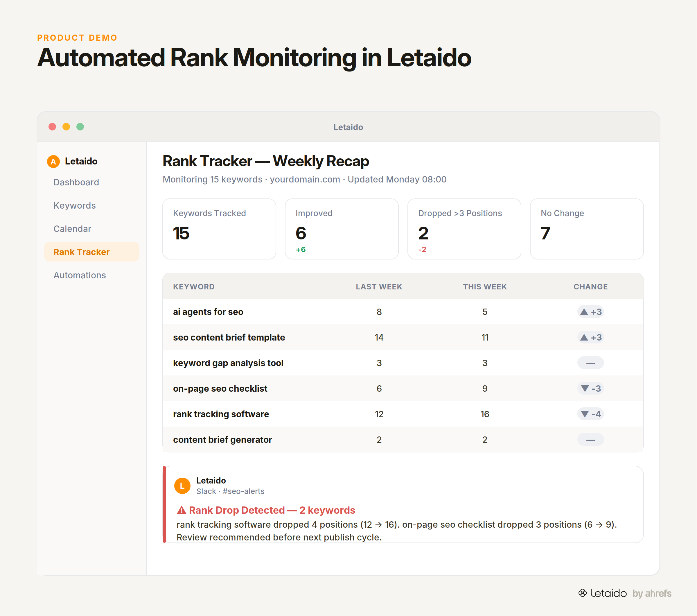Click the 'Rank Tracker — Weekly Recap' heading
Image resolution: width=697 pixels, height=616 pixels.
(266, 161)
